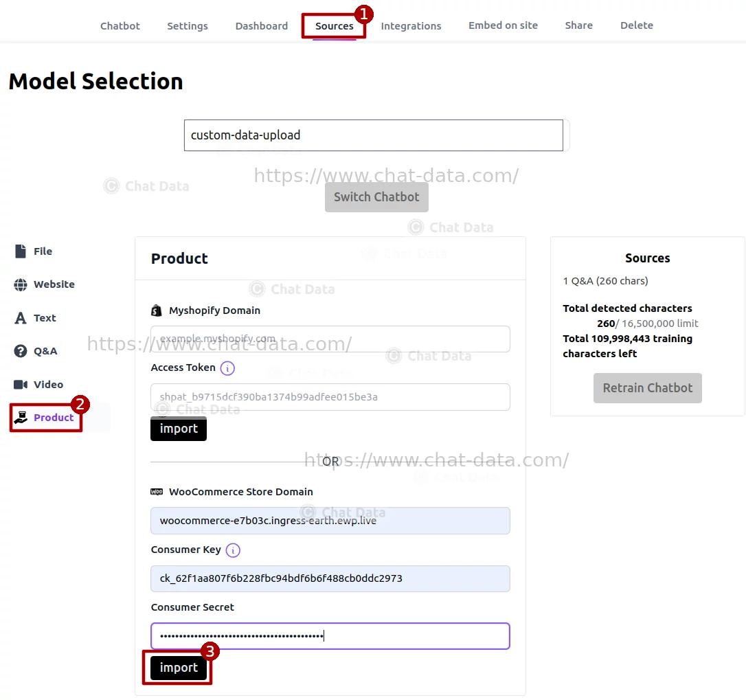This screenshot has width=746, height=700.
Task: Go to the Integrations tab
Action: tap(411, 25)
